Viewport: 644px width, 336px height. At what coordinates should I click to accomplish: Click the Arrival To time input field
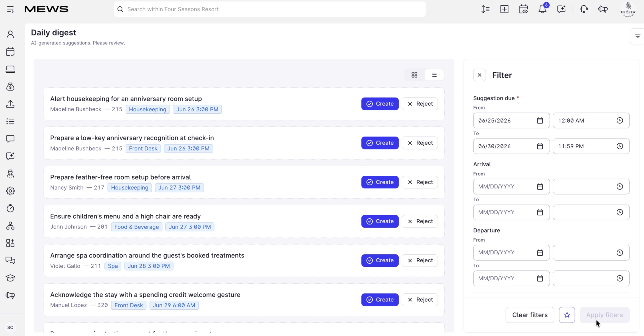(591, 212)
